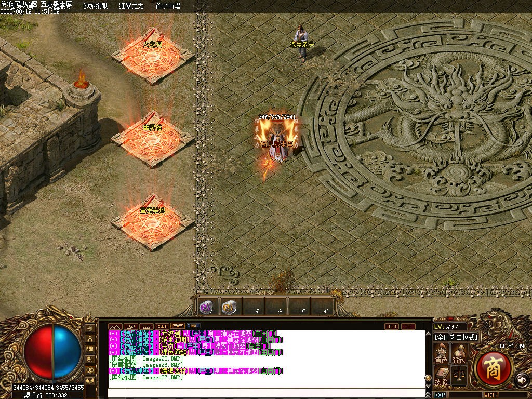The height and width of the screenshot is (399, 532).
Task: Click the 盟重省 323:332 map coordinates
Action: (46, 395)
